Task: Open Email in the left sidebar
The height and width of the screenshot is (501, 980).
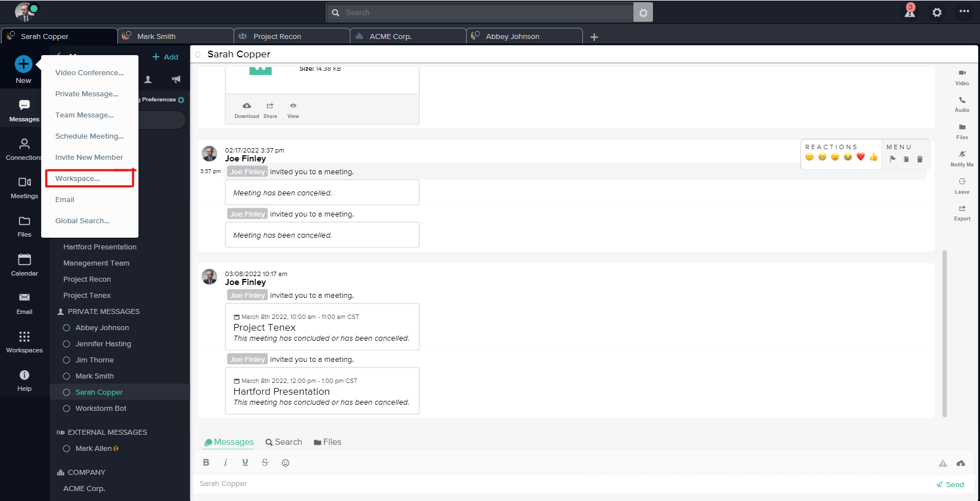Action: [x=24, y=303]
